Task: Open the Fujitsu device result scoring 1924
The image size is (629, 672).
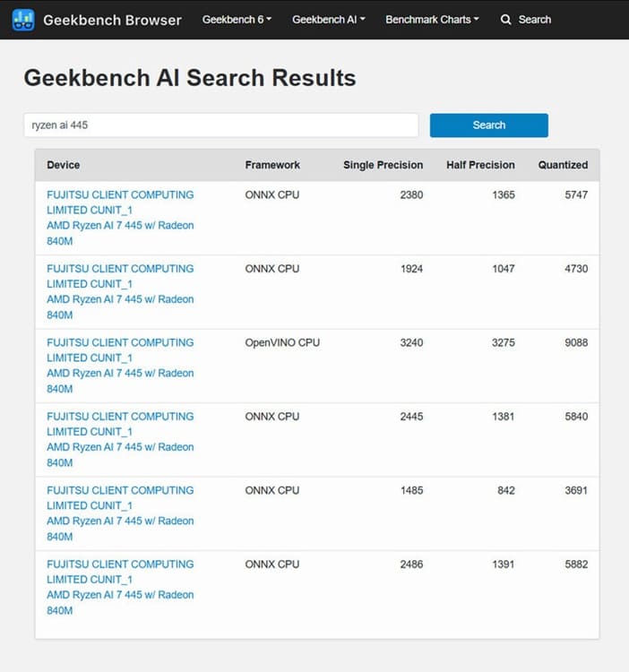Action: click(x=120, y=283)
